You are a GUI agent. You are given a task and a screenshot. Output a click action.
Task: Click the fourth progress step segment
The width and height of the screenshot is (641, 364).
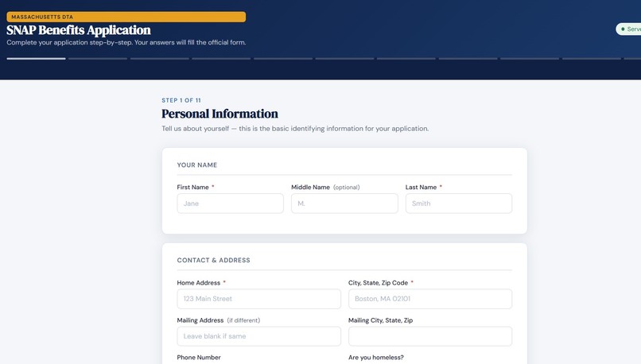tap(221, 59)
